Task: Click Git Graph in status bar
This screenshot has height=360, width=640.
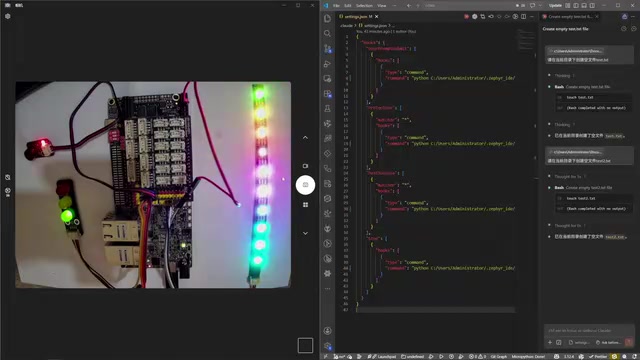Action: pos(499,356)
